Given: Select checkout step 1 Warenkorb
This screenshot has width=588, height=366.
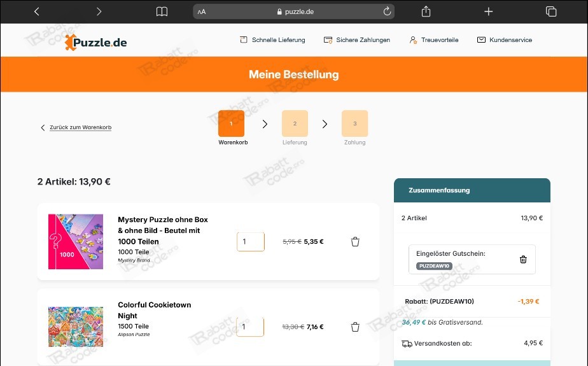Looking at the screenshot, I should [232, 123].
